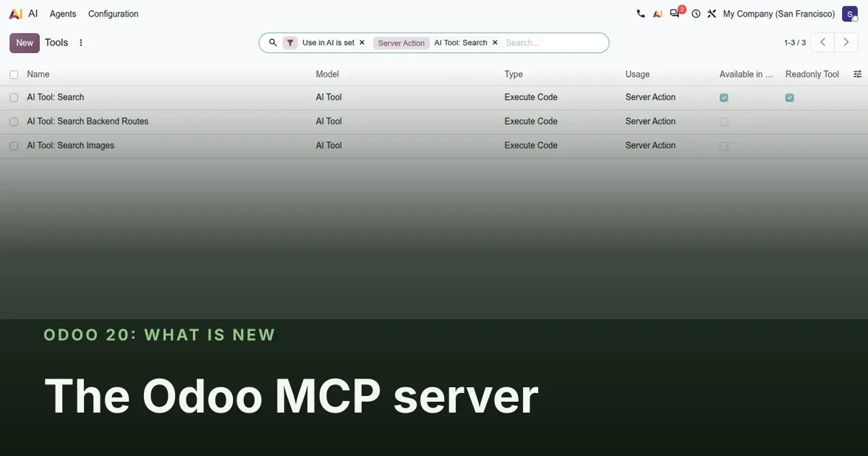Open the user avatar menu
The height and width of the screenshot is (456, 868).
tap(850, 14)
